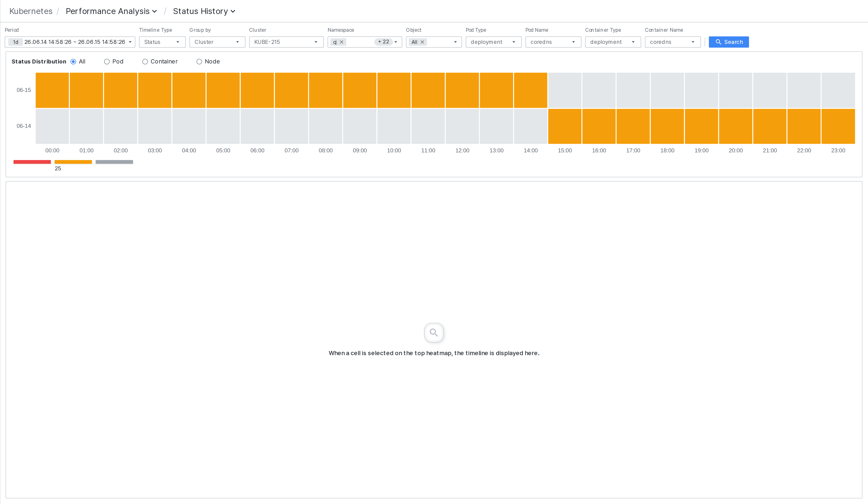Viewport: 868px width, 504px height.
Task: Click the magnifier icon in the empty timeline panel
Action: click(x=434, y=332)
